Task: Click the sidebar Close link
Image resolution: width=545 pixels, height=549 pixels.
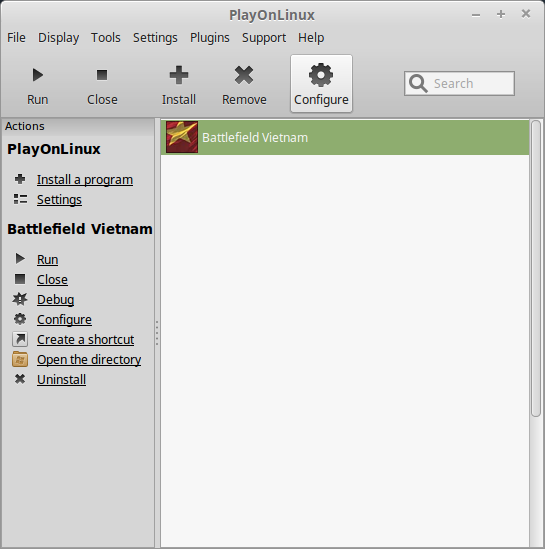Action: click(53, 279)
